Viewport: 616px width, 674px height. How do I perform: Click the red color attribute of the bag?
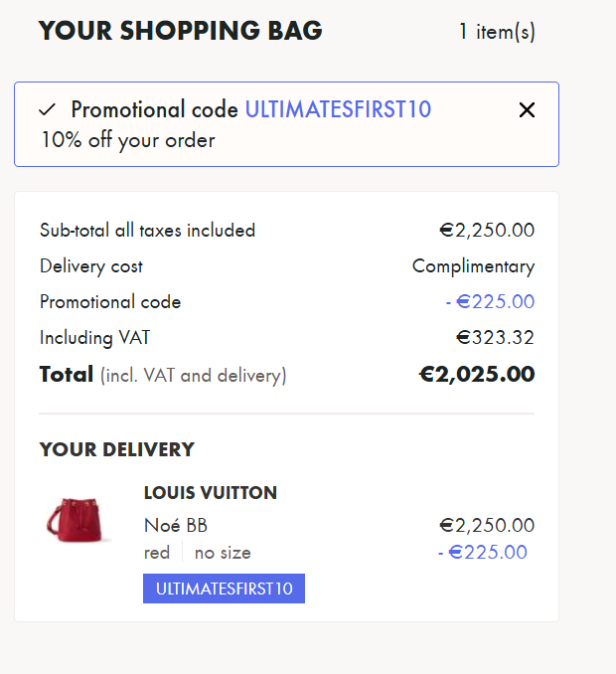click(157, 553)
